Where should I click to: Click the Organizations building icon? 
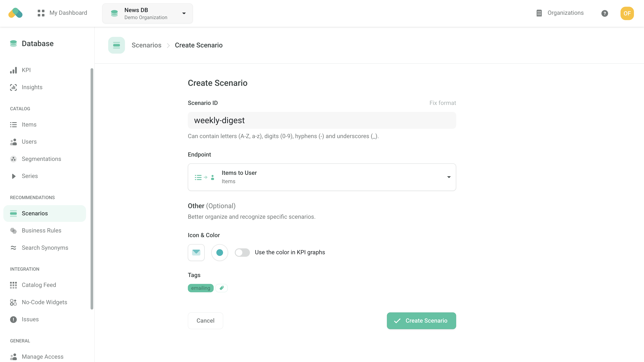pos(539,13)
